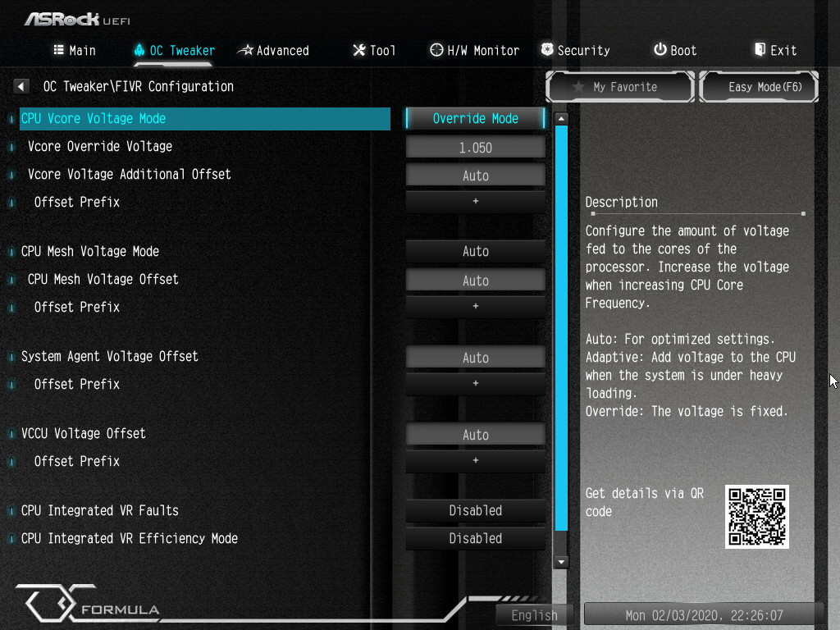
Task: Select the CPU Vcore Voltage Mode row
Action: [x=204, y=119]
